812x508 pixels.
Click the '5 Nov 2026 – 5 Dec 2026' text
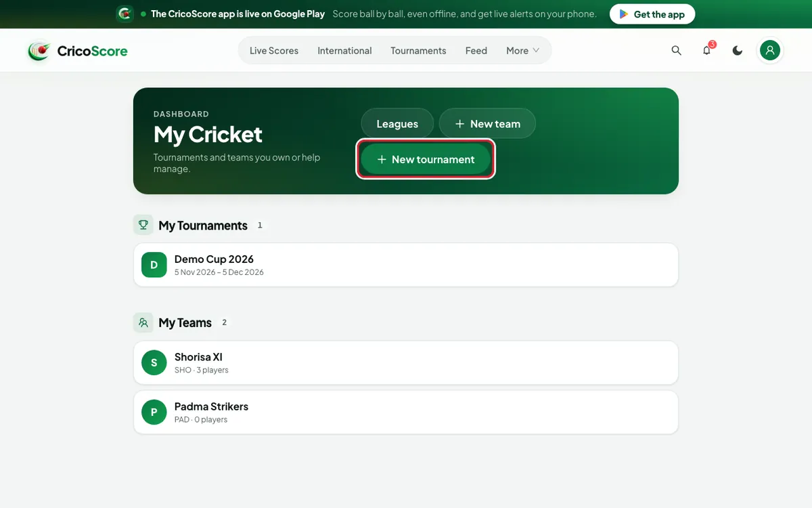[x=219, y=272]
